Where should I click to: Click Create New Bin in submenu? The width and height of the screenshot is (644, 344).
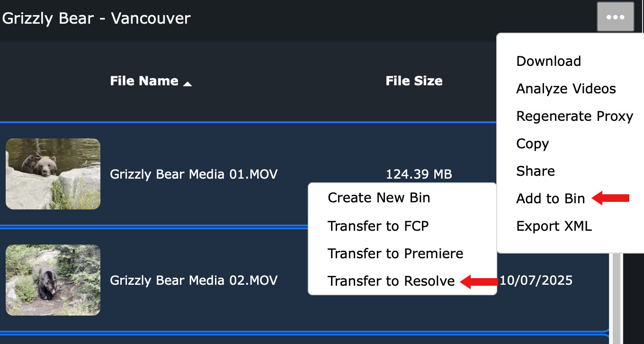378,198
